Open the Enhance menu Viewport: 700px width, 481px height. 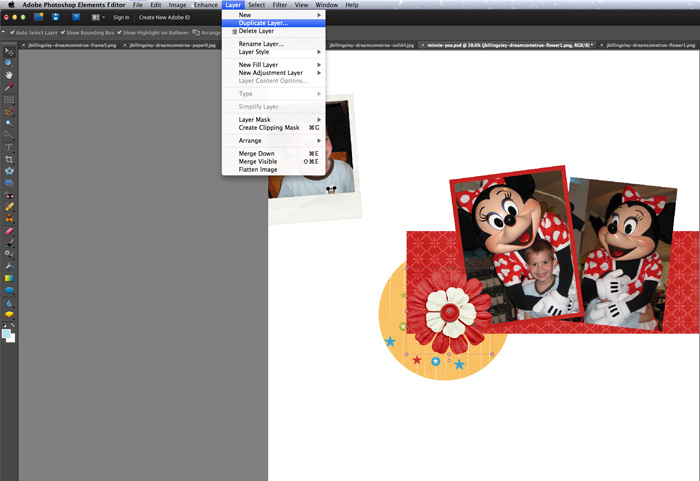click(206, 5)
